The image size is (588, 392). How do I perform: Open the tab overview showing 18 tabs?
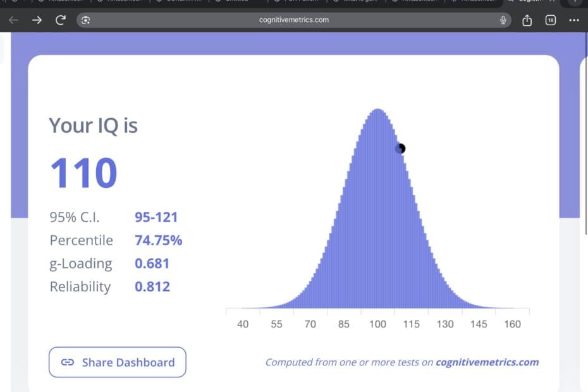click(550, 20)
